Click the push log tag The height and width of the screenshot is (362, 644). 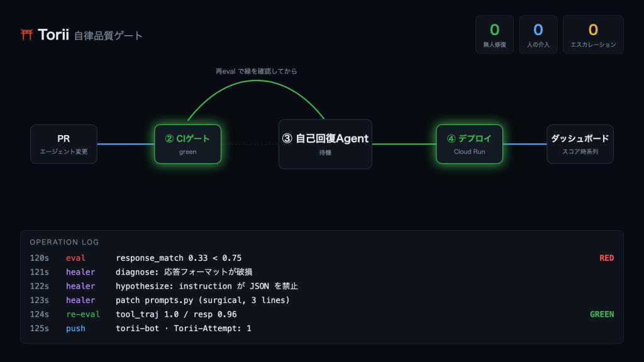[x=75, y=328]
